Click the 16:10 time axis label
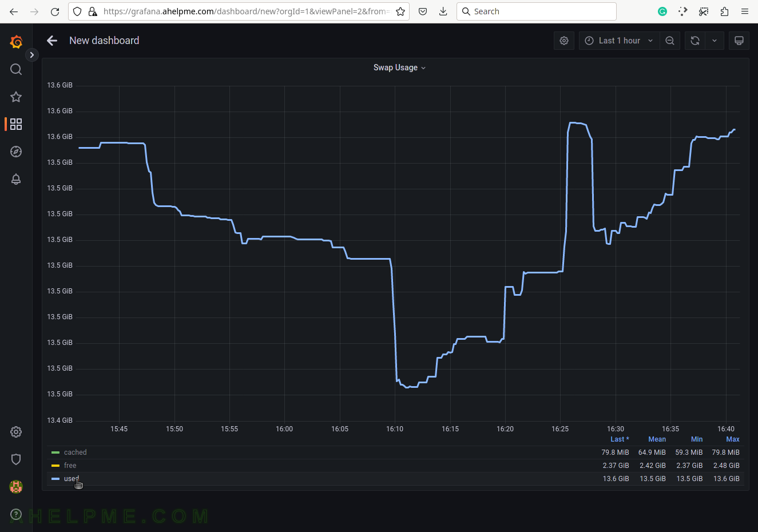The image size is (758, 532). [x=395, y=429]
